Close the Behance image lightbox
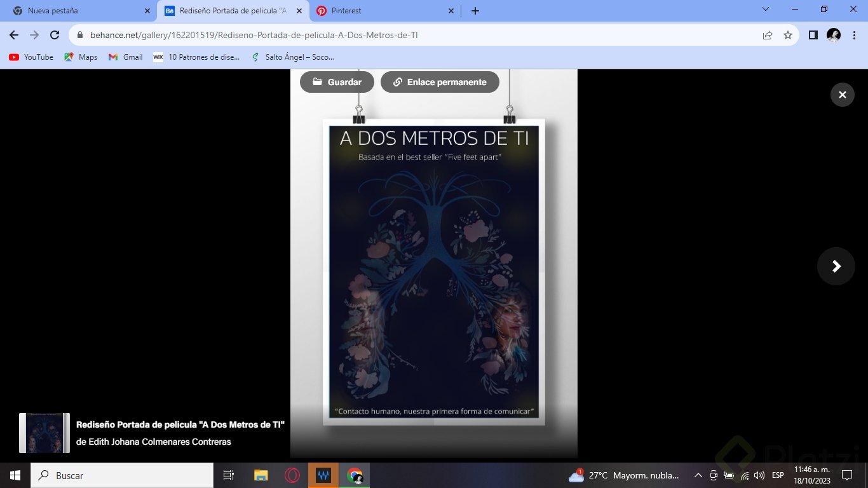Viewport: 868px width, 488px height. [x=842, y=95]
